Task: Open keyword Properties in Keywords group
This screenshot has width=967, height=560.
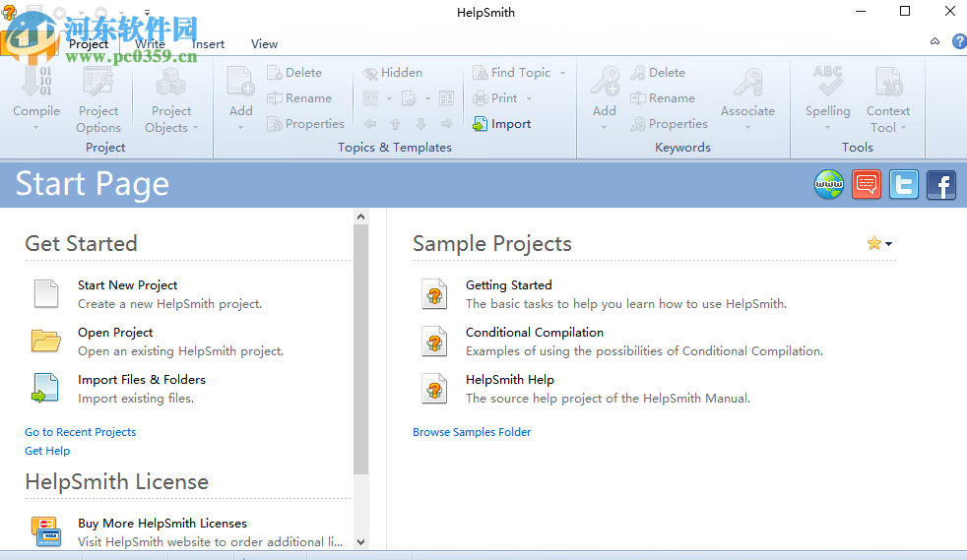Action: (669, 124)
